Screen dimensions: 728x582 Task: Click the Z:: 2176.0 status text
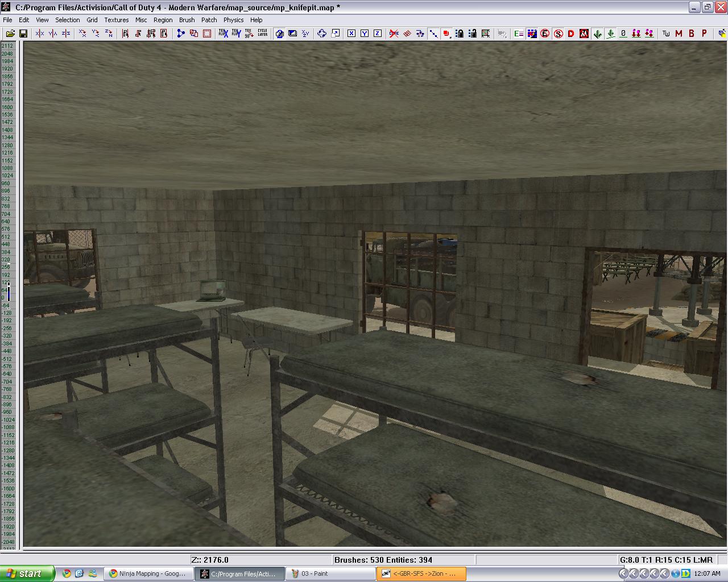click(x=210, y=560)
